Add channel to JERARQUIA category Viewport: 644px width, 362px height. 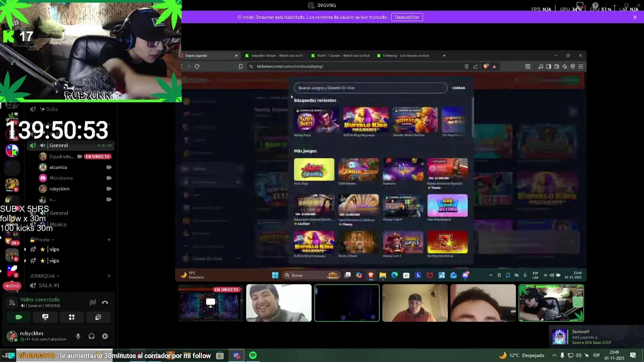coord(109,276)
